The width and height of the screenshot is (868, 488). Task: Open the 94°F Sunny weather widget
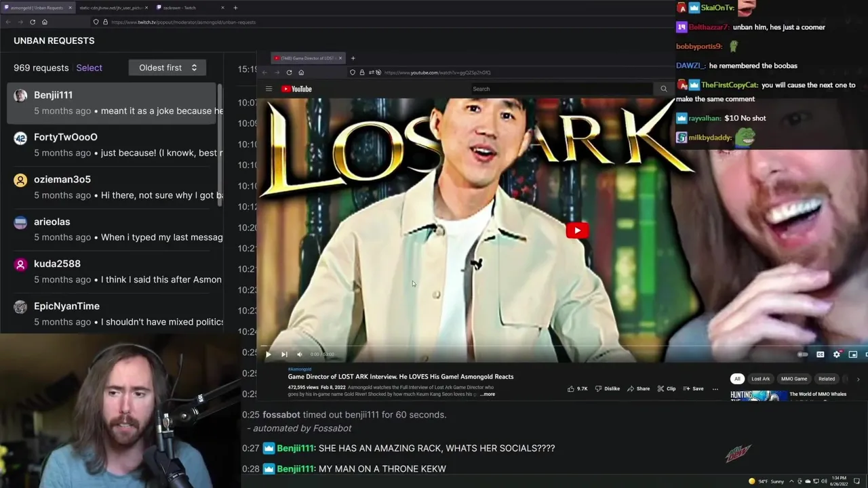766,481
